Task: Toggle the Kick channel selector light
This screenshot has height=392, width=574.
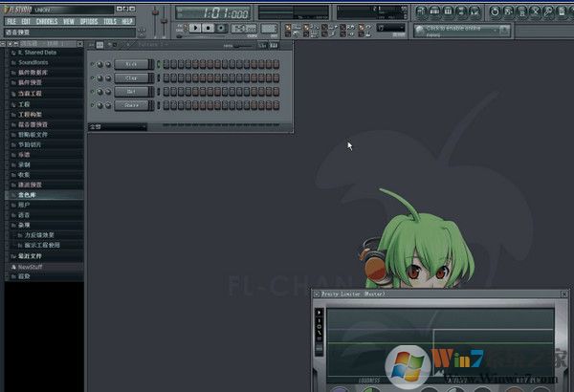Action: [x=159, y=64]
